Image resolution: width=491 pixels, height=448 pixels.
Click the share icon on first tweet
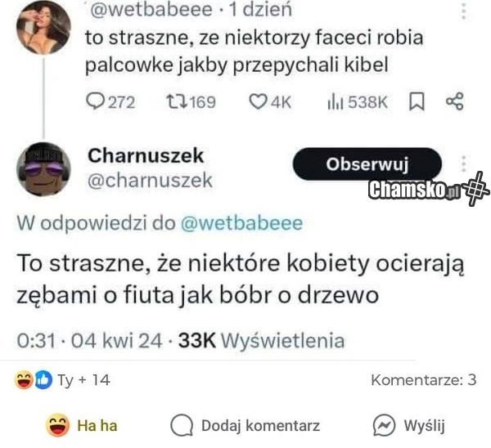(x=454, y=101)
